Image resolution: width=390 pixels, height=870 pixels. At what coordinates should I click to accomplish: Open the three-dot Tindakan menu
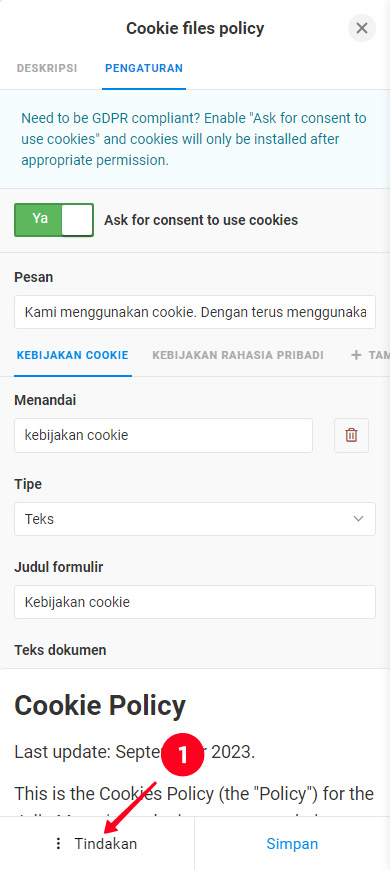click(x=58, y=843)
